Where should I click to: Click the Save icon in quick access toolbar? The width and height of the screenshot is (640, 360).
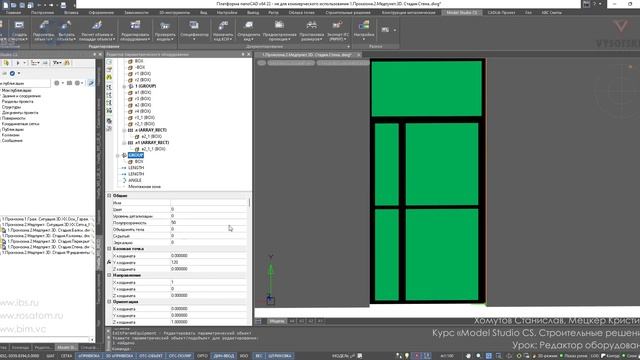22,5
